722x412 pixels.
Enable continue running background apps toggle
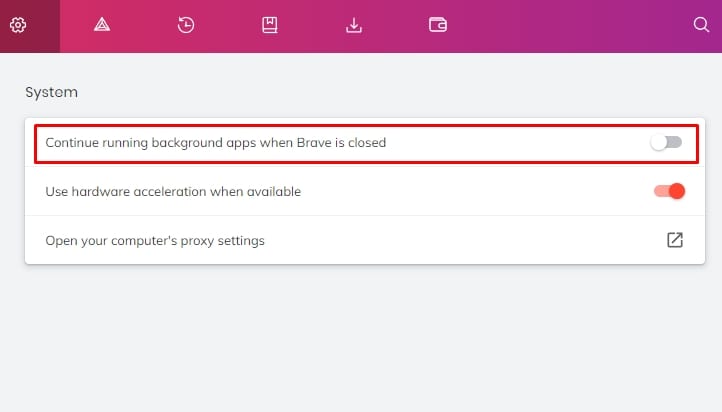[666, 143]
